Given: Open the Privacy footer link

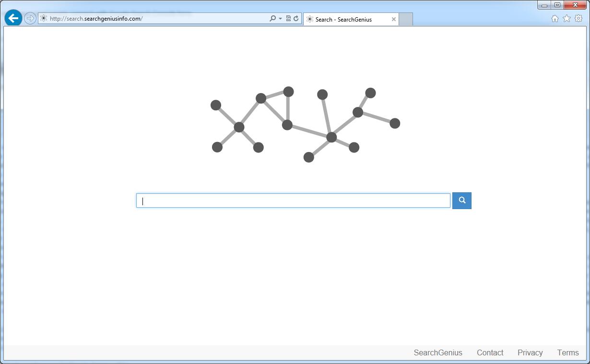Looking at the screenshot, I should coord(530,352).
